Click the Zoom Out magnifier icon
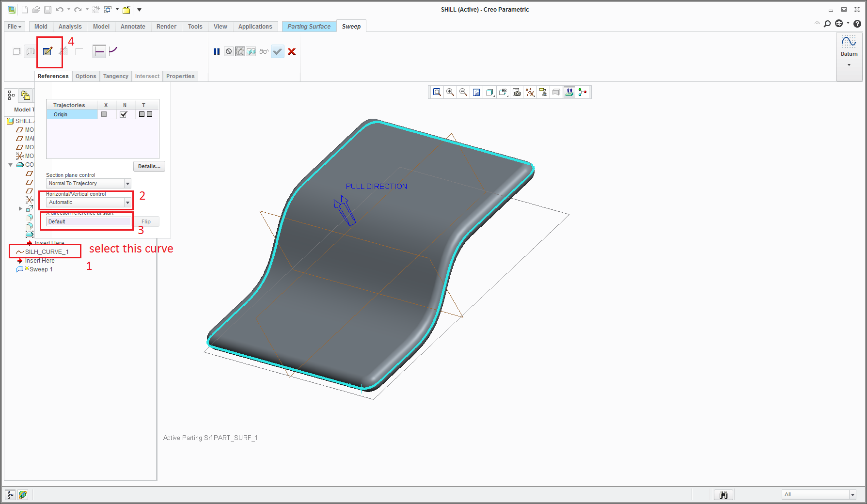Screen dimensions: 867x504 coord(463,92)
